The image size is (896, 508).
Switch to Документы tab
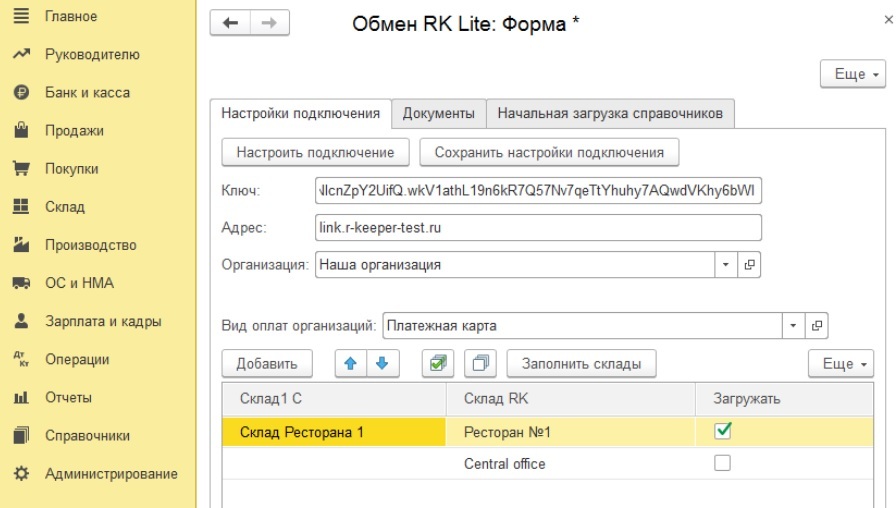point(439,113)
